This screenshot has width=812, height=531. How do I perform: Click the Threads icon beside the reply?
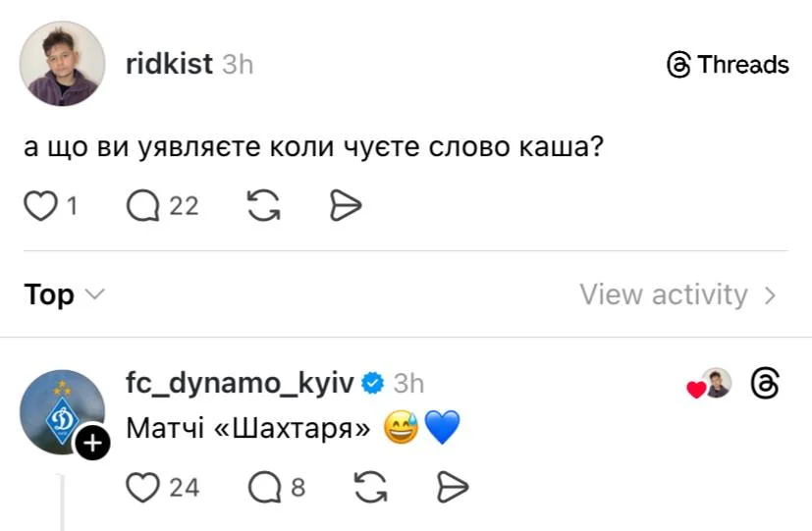pos(765,384)
